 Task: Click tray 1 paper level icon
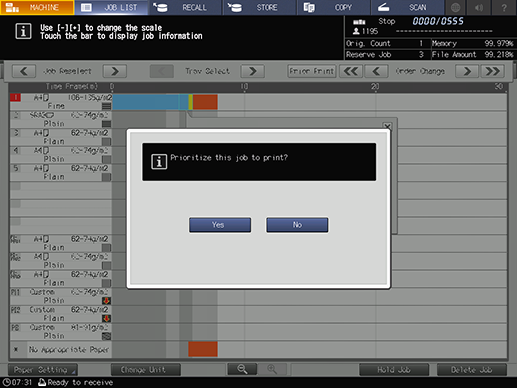(106, 106)
